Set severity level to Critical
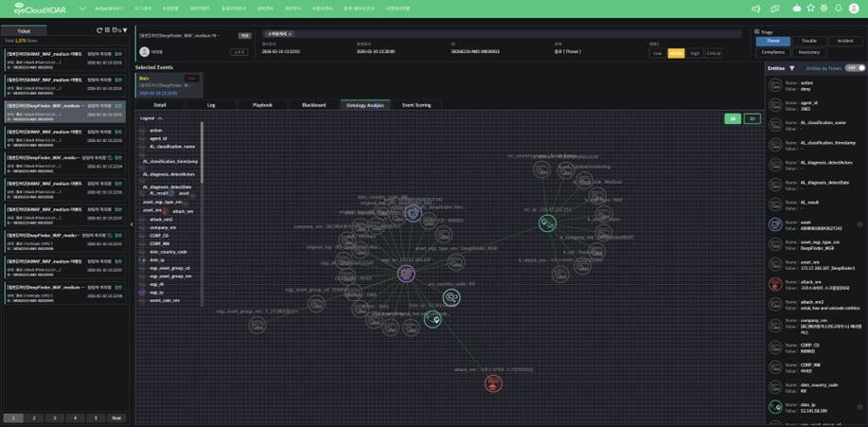 [714, 53]
